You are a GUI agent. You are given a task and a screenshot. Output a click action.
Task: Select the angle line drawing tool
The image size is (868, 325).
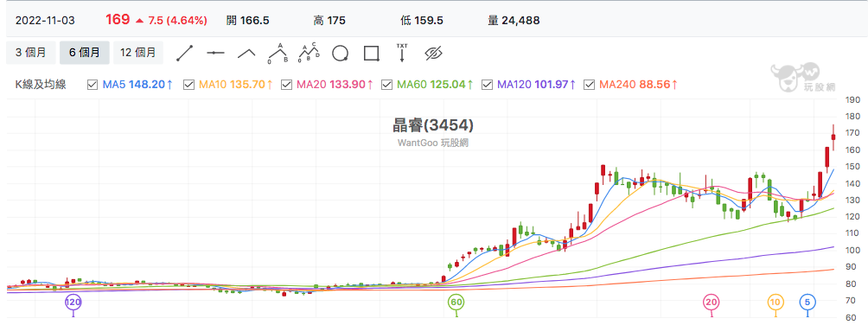tap(246, 53)
